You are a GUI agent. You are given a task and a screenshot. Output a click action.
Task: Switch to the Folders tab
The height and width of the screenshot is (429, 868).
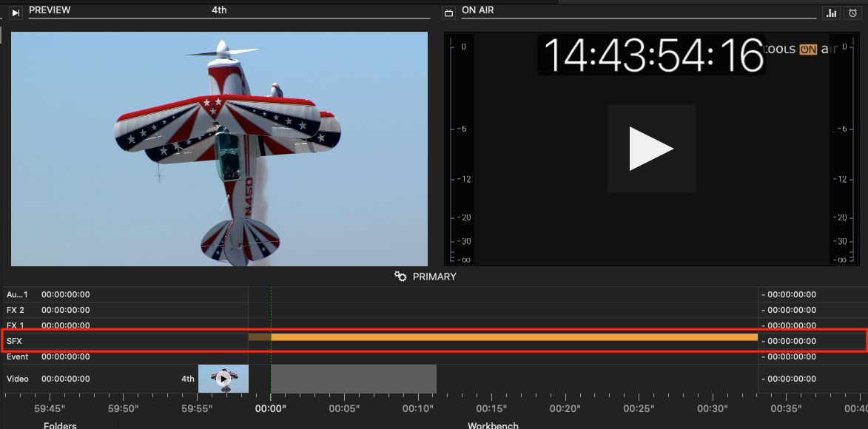(x=60, y=425)
